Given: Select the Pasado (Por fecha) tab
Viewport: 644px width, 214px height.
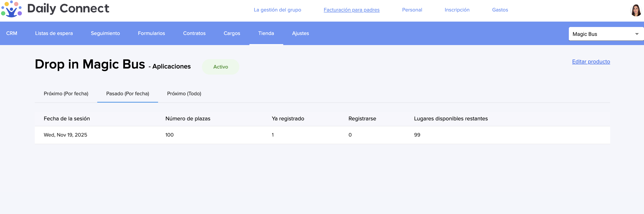Looking at the screenshot, I should point(128,94).
